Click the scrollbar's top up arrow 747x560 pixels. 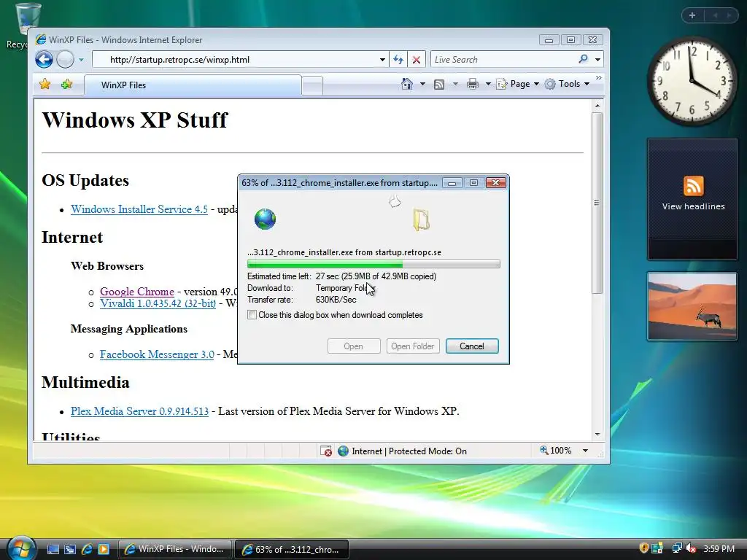pos(597,105)
